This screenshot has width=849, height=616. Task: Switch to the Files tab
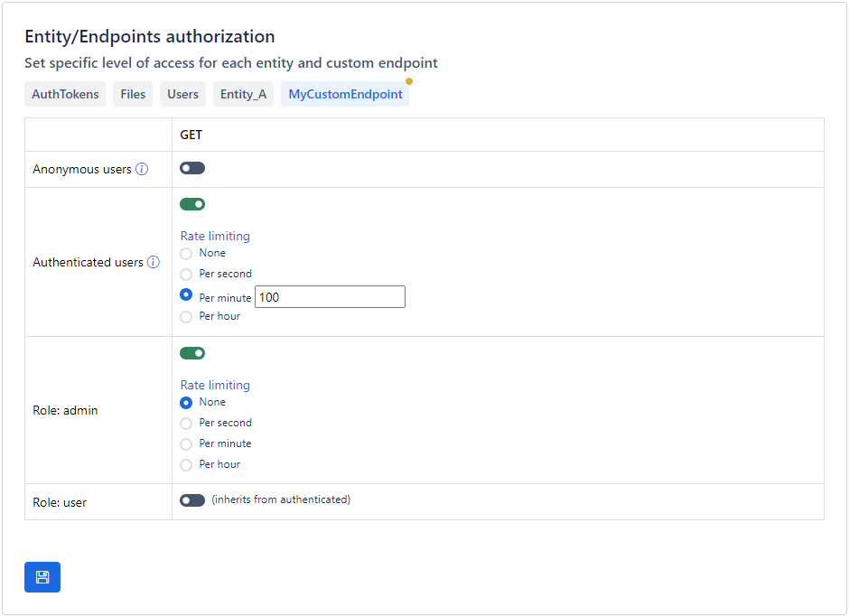(x=133, y=94)
